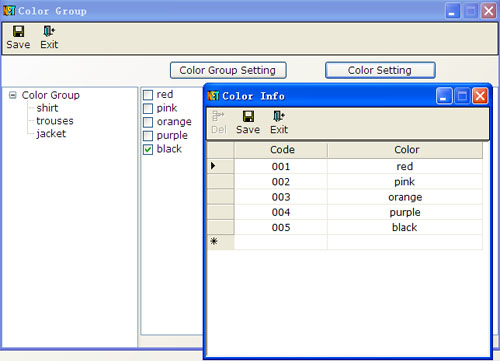
Task: Select code cell 005
Action: click(281, 228)
